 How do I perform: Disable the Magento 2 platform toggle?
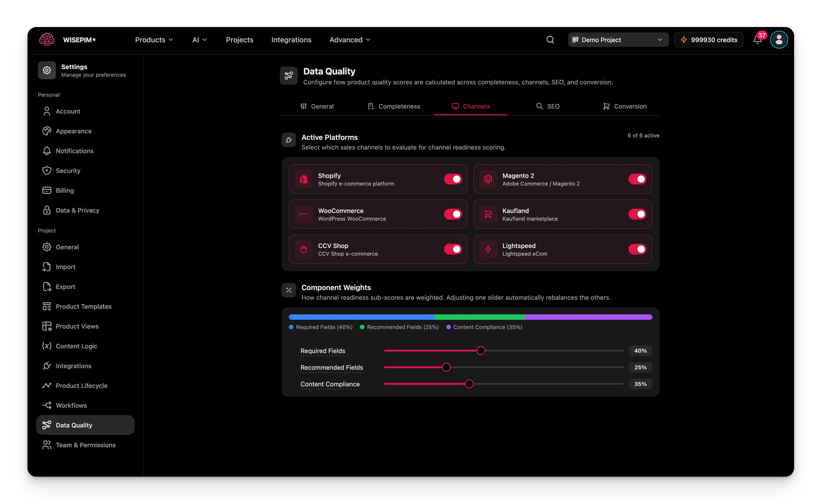coord(637,179)
